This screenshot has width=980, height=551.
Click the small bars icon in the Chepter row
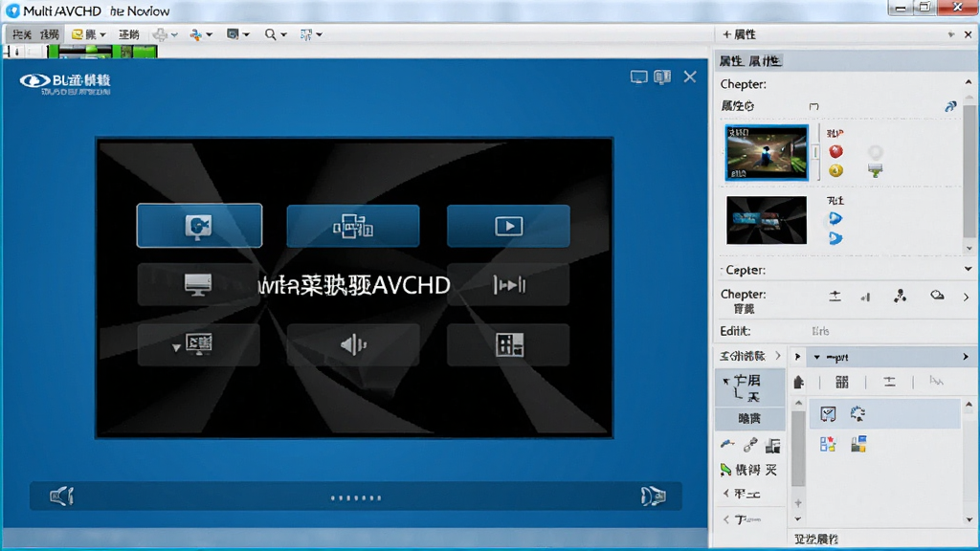coord(865,298)
